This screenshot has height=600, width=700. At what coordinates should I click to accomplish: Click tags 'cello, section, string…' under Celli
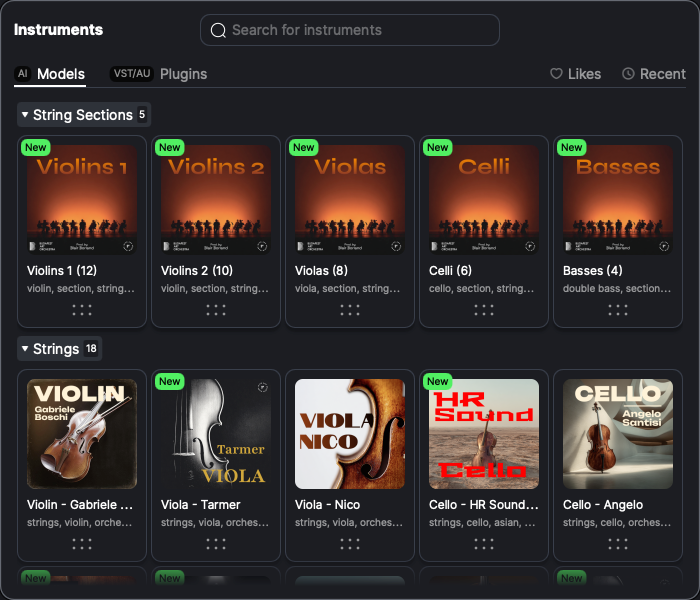(481, 288)
